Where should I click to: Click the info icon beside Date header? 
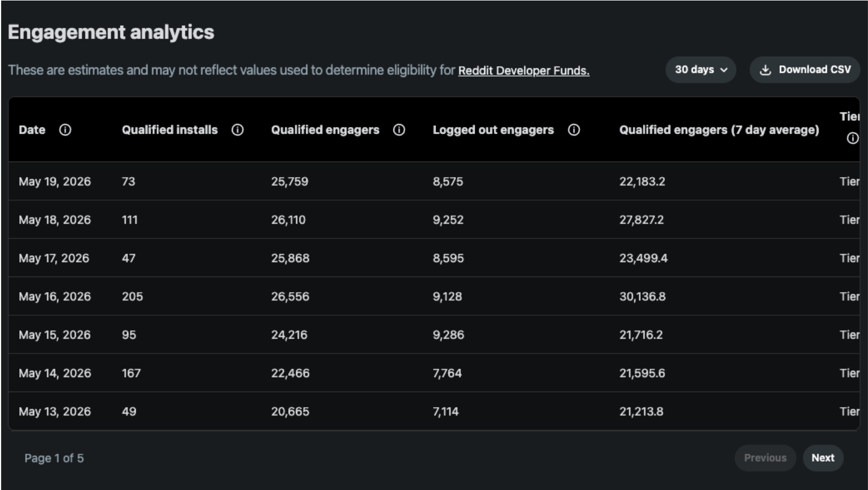coord(65,130)
